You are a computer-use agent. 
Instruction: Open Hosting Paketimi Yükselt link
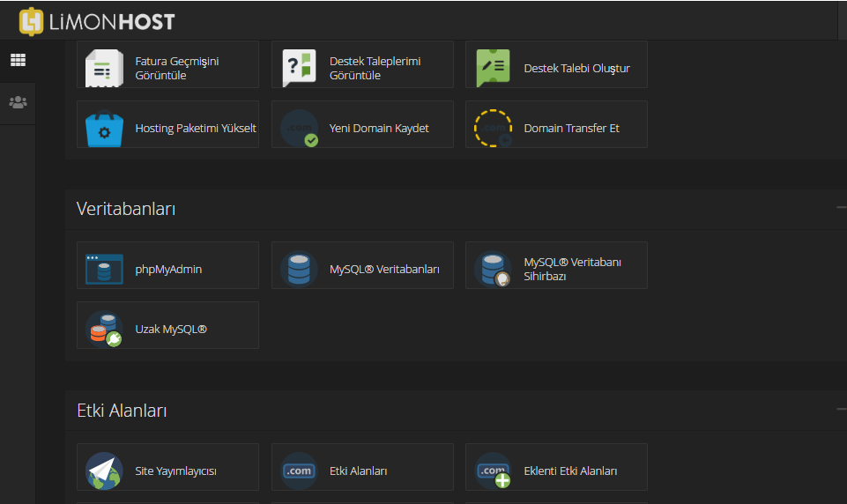[196, 128]
